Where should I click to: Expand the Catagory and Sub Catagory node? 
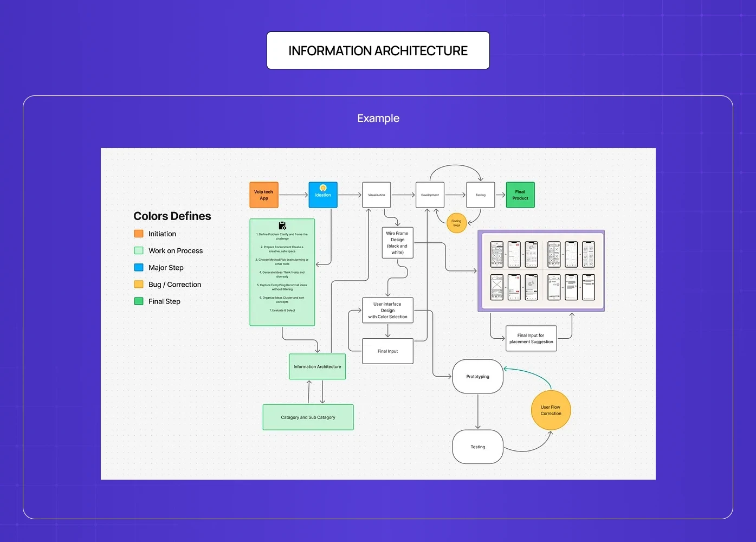pyautogui.click(x=308, y=417)
